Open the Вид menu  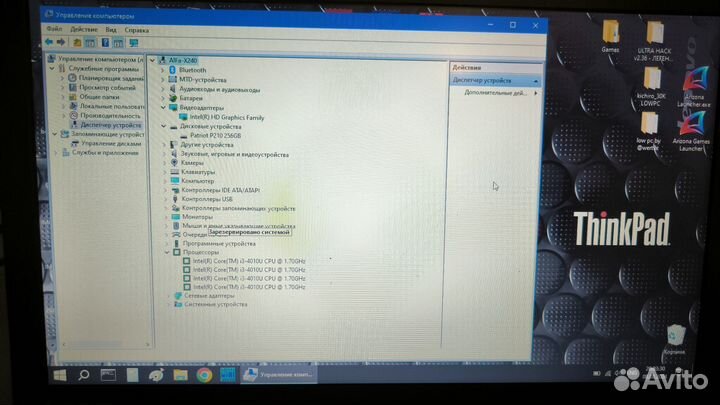point(111,30)
